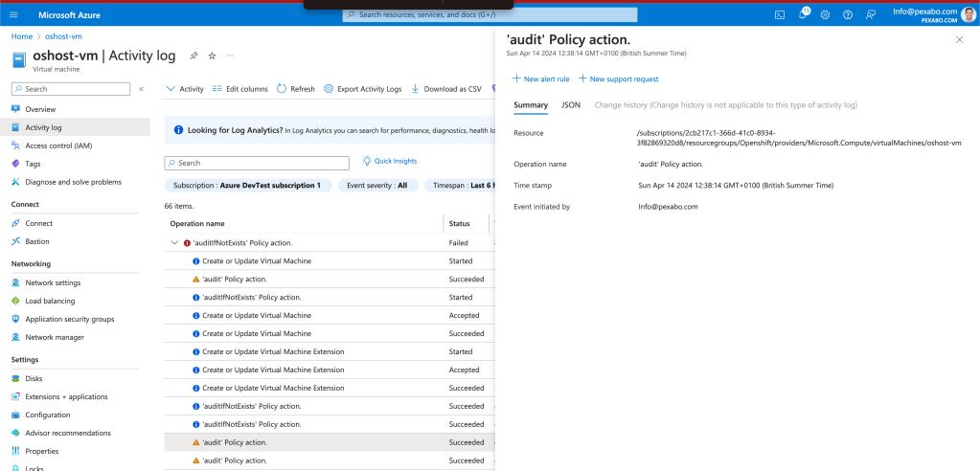This screenshot has width=980, height=471.
Task: Select the Summary tab
Action: coord(531,105)
